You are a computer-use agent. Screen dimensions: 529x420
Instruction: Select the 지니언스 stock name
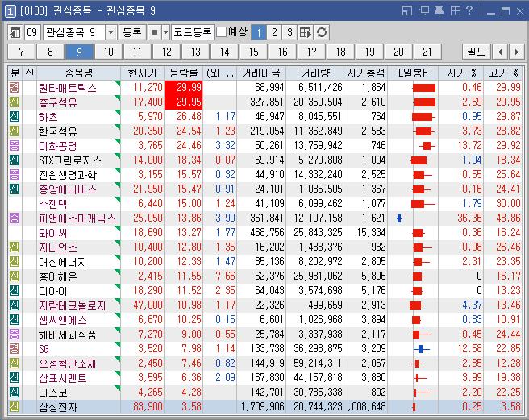[58, 247]
